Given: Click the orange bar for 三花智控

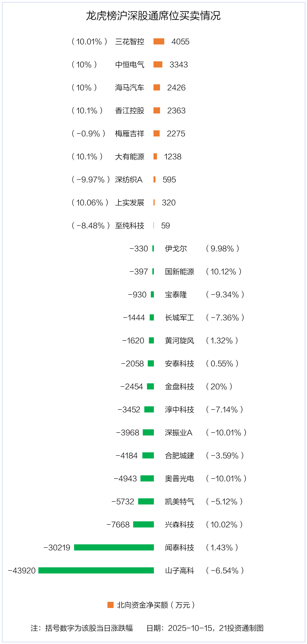Looking at the screenshot, I should (x=159, y=41).
